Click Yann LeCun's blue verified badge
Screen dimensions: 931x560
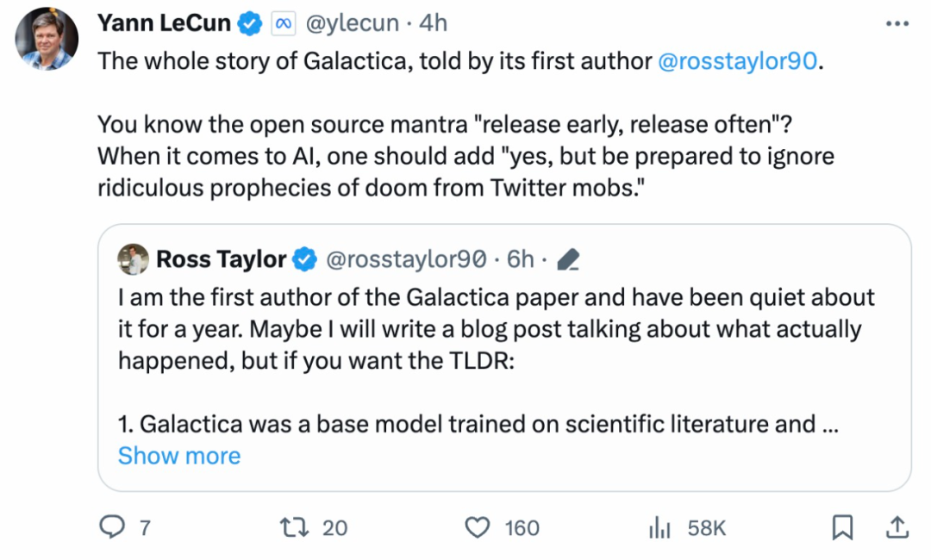(250, 24)
